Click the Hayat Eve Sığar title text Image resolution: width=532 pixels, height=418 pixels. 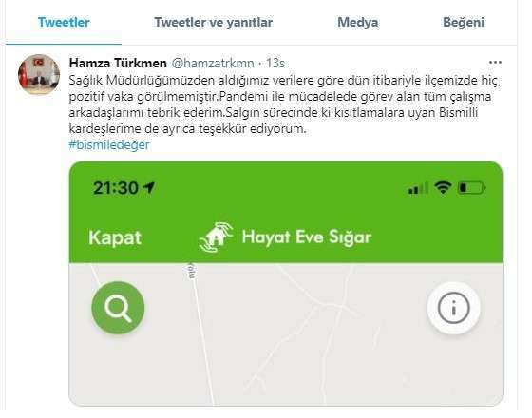307,237
